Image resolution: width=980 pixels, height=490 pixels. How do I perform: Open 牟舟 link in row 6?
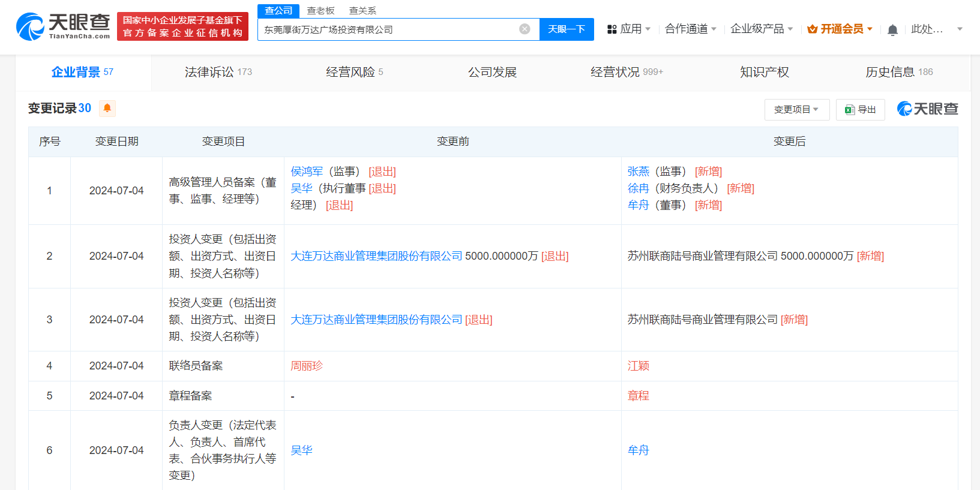[x=639, y=450]
